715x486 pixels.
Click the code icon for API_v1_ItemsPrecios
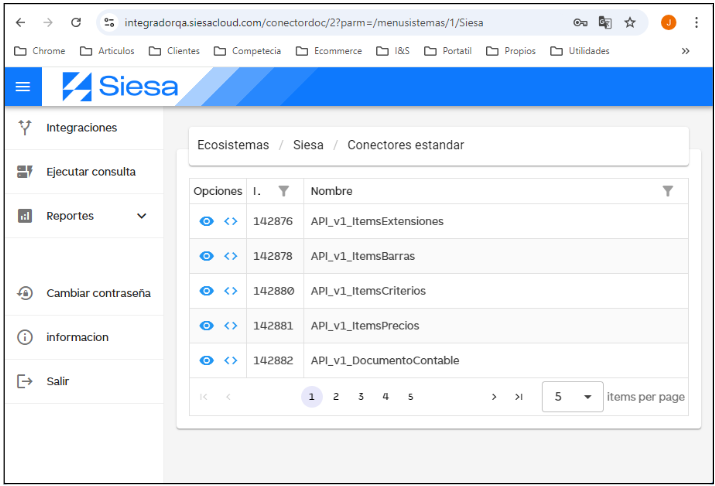[231, 325]
